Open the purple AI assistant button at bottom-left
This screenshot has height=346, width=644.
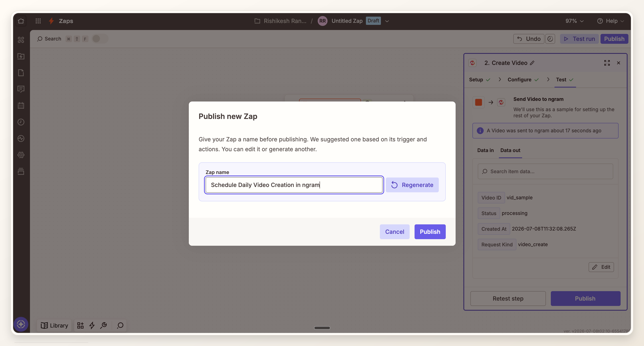point(21,324)
